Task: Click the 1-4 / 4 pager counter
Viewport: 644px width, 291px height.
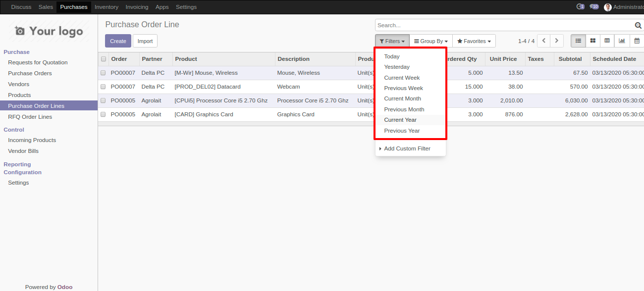Action: pos(526,41)
